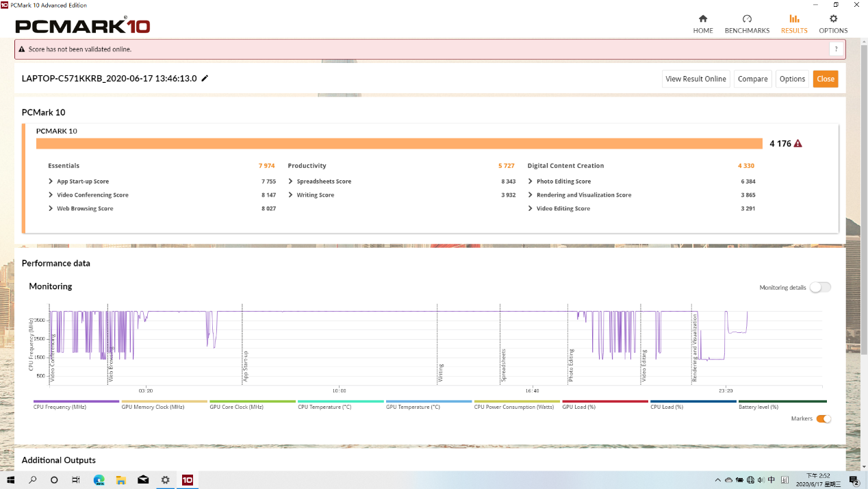Image resolution: width=868 pixels, height=489 pixels.
Task: Open Windows Search from taskbar
Action: tap(33, 480)
